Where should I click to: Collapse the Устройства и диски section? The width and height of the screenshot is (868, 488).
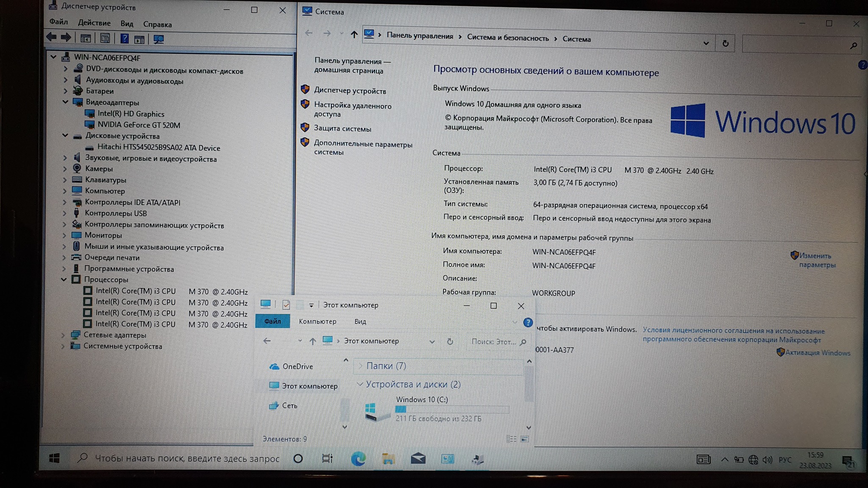click(360, 384)
